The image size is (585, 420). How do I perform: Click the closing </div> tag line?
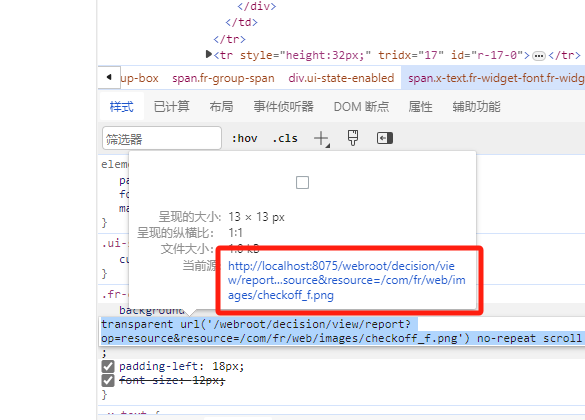click(257, 6)
